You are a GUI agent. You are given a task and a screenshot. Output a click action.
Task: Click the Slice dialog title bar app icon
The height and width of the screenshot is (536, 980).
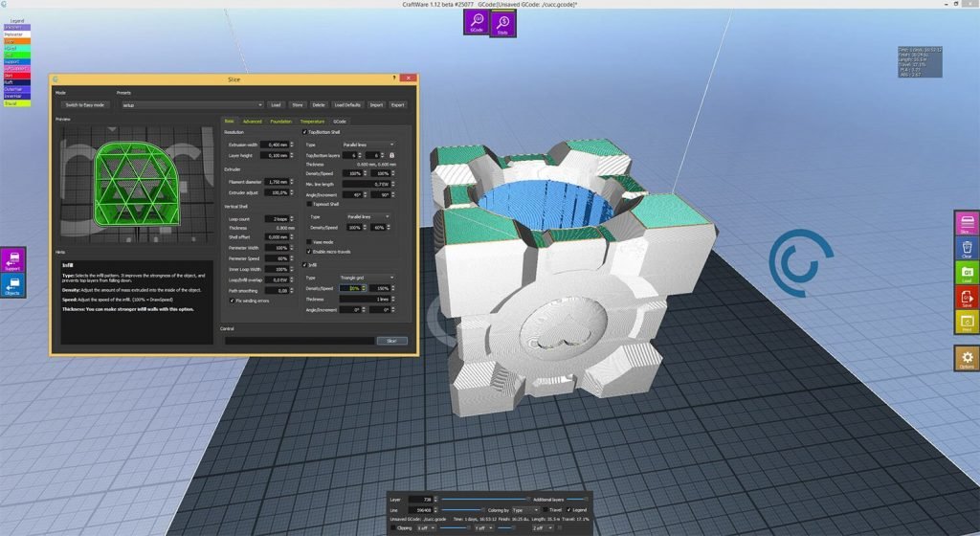pyautogui.click(x=56, y=79)
